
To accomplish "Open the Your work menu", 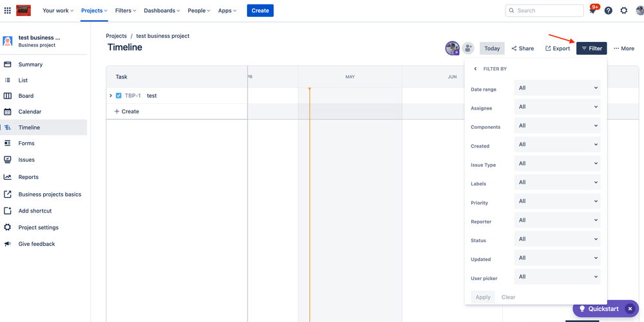I will [58, 11].
